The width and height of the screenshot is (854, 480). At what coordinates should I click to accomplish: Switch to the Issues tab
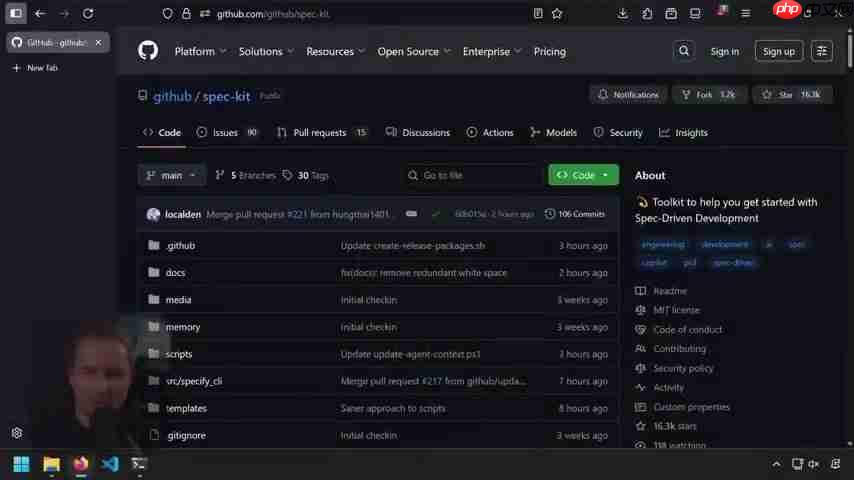pyautogui.click(x=227, y=132)
